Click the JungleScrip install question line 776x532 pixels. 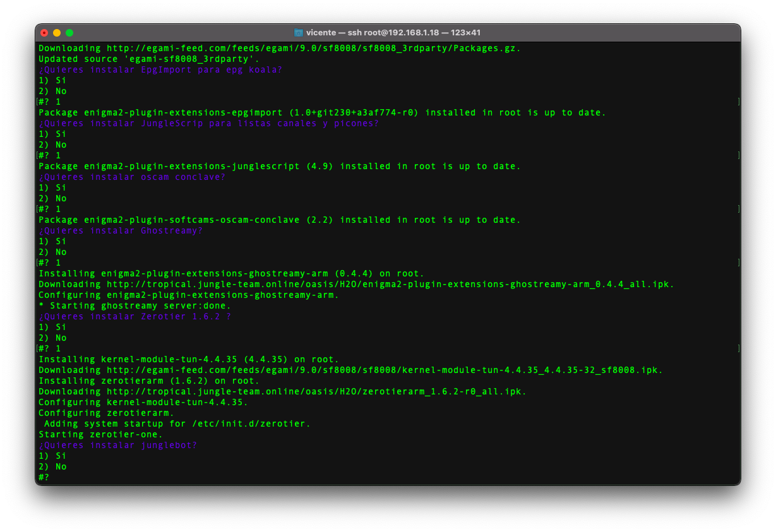click(208, 124)
